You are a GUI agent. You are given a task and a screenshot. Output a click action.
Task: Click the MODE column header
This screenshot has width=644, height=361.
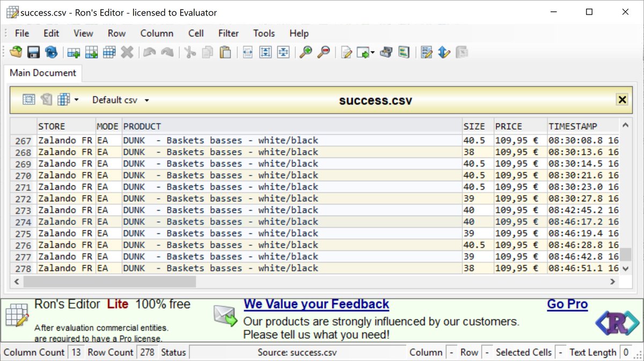(x=108, y=126)
